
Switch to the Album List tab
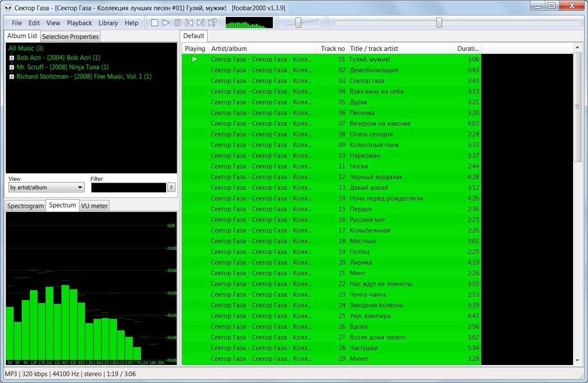click(x=22, y=36)
